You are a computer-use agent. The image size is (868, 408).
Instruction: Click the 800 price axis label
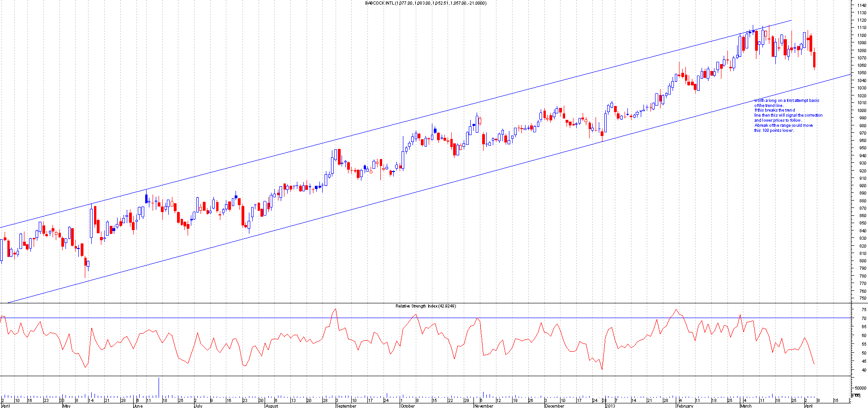(x=861, y=261)
